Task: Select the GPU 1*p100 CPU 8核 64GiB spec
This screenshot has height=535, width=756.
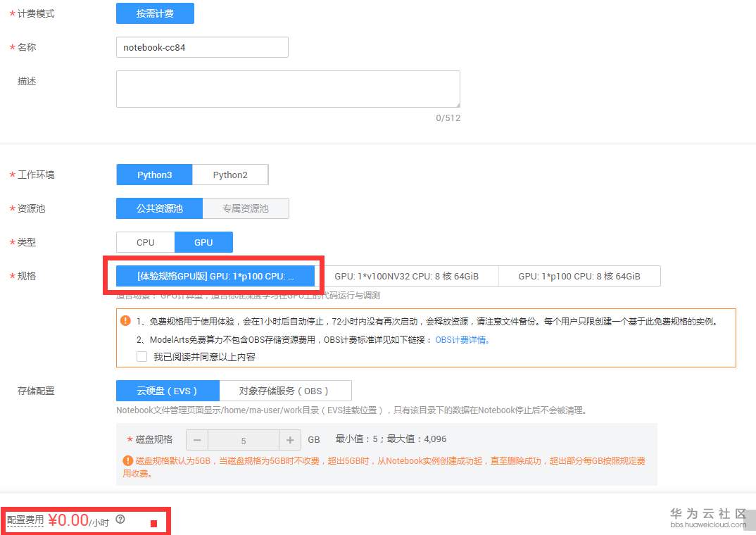Action: point(579,276)
